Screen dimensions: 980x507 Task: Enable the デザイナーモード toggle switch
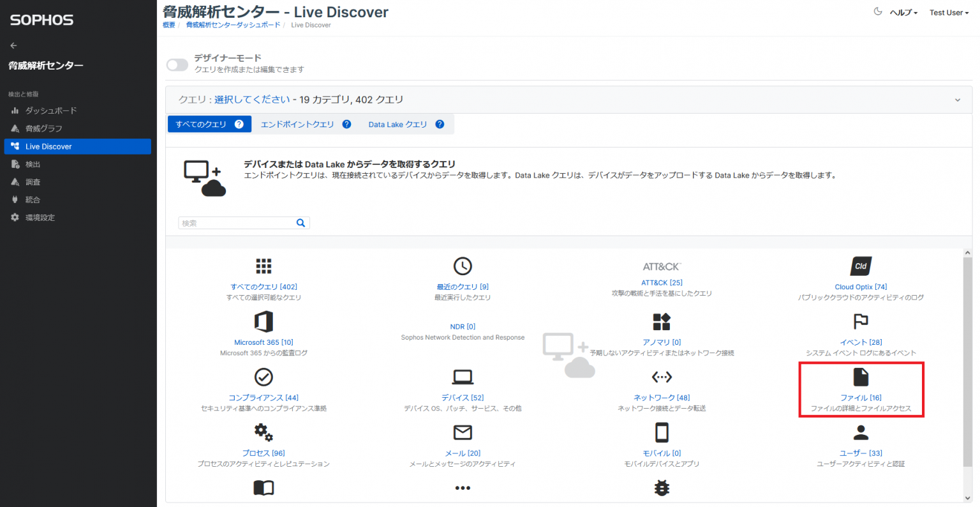(177, 64)
